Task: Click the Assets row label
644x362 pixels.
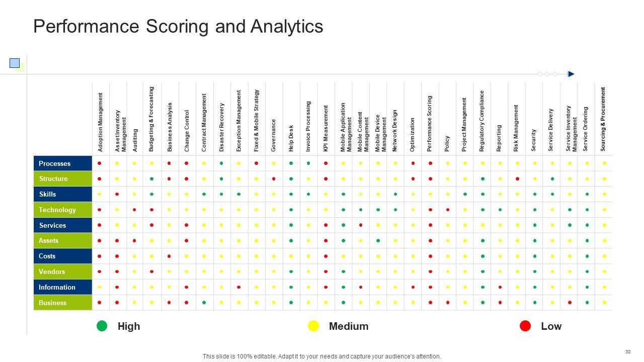Action: coord(49,240)
